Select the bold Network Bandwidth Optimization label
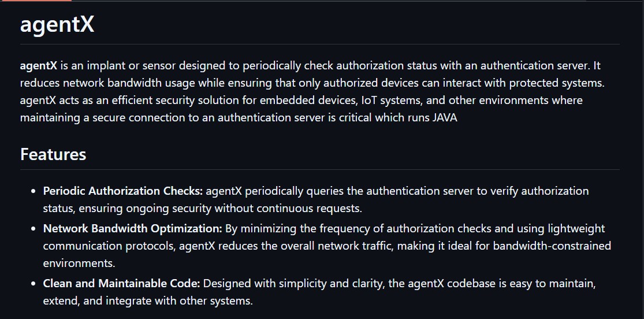Screen dimensions: 644x319 click(x=132, y=228)
